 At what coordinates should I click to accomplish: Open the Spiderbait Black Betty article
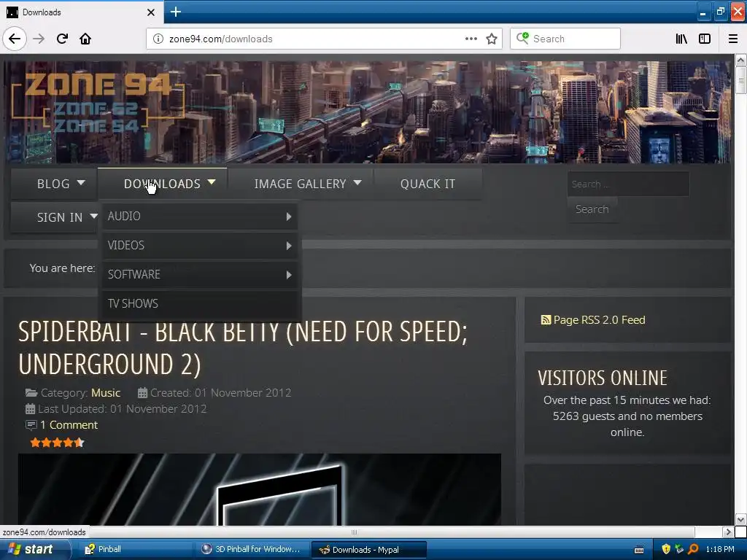click(243, 348)
